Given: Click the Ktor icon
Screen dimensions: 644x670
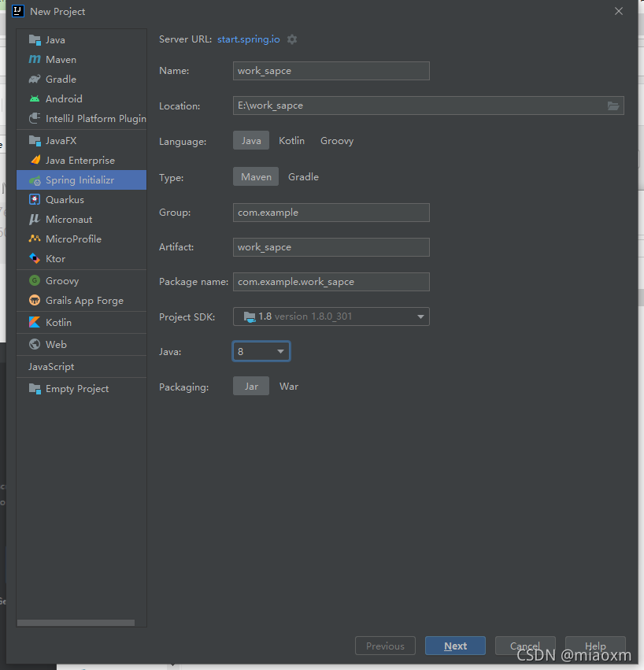Looking at the screenshot, I should 35,258.
